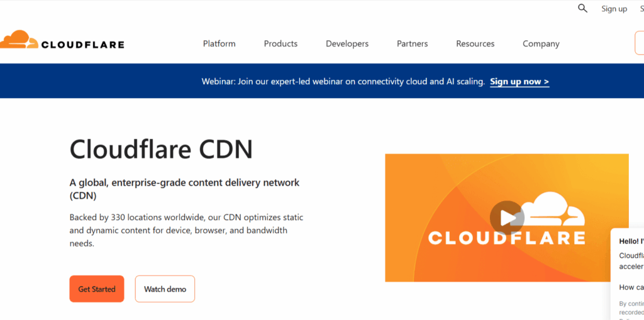This screenshot has width=644, height=320.
Task: Open the Platform menu
Action: (x=219, y=43)
